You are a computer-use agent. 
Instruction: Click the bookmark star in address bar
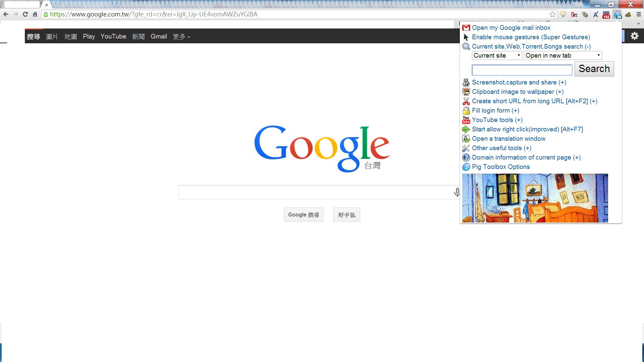tap(552, 14)
